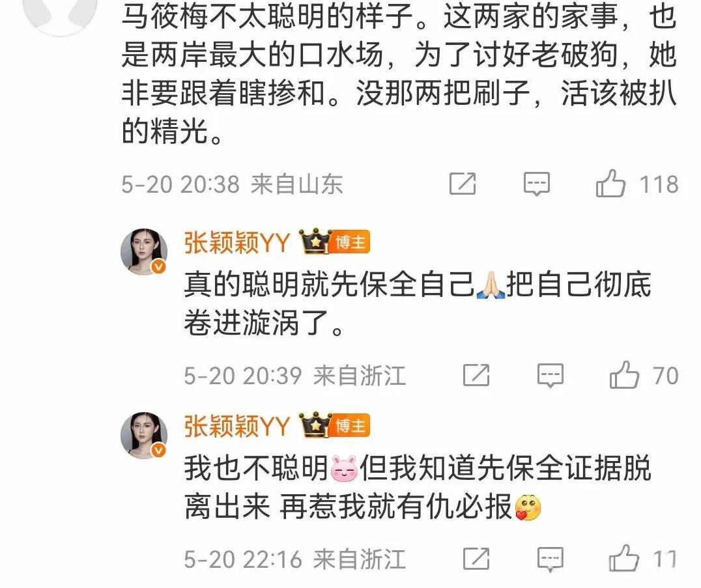Open 张颖颖YY avatar in first reply
This screenshot has height=588, width=701.
pos(144,251)
